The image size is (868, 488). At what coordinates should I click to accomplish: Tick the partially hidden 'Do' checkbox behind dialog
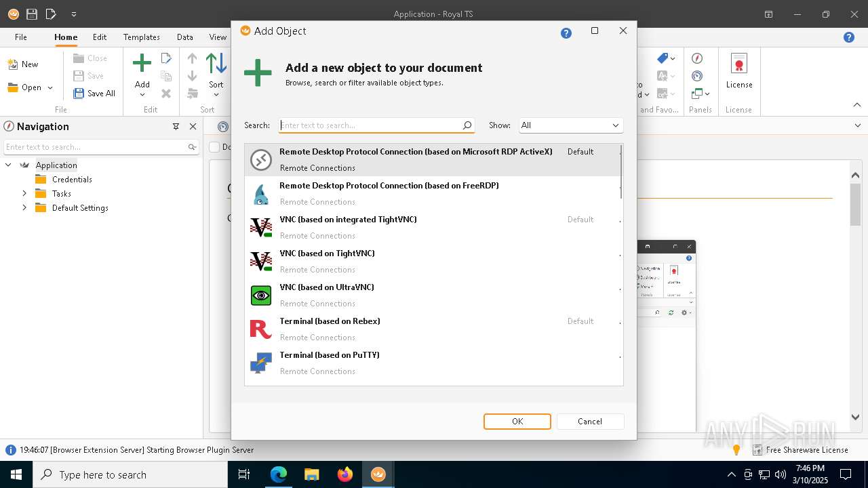click(214, 147)
